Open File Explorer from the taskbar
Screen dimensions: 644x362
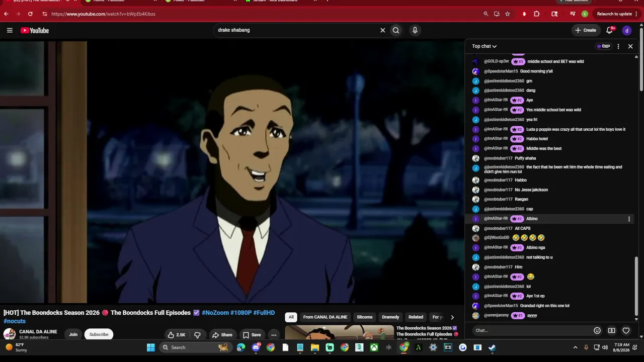(315, 347)
